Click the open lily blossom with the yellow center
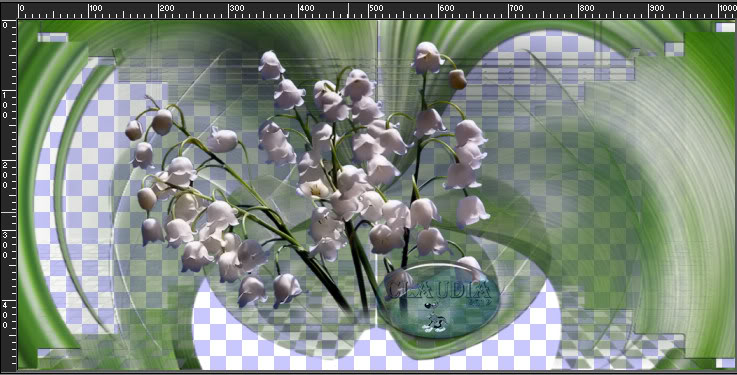Viewport: 737px width, 375px height. pyautogui.click(x=314, y=188)
